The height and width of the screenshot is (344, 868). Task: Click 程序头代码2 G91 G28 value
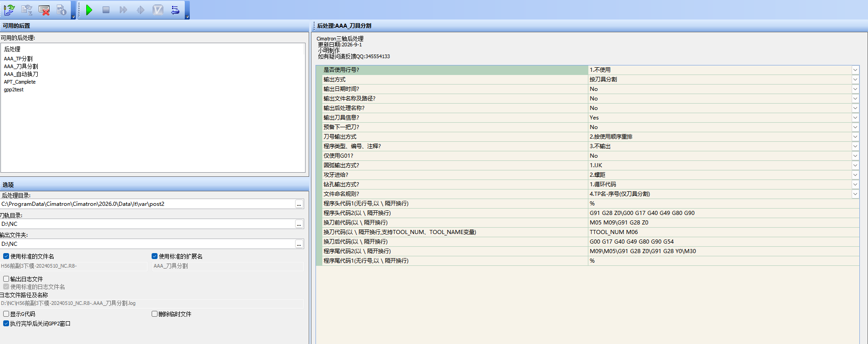pos(723,213)
